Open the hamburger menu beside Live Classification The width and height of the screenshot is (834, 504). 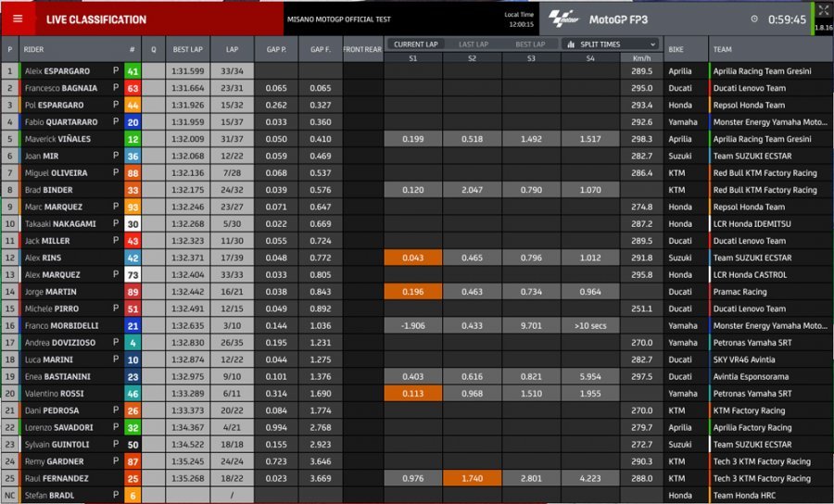coord(18,19)
